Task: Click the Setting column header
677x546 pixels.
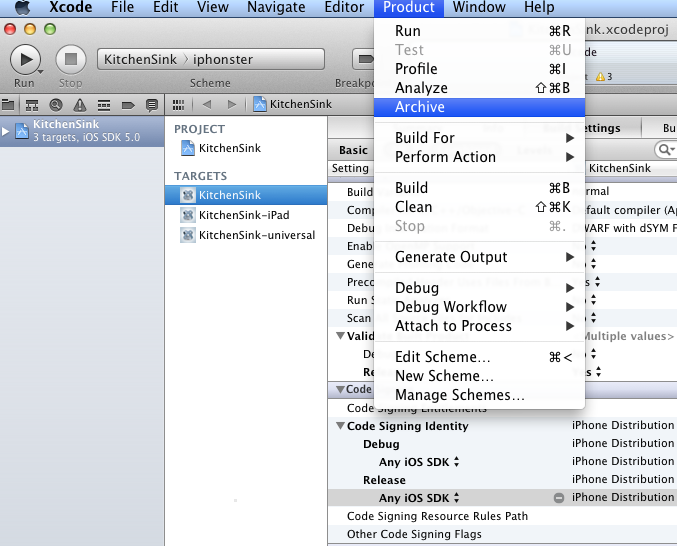Action: 350,168
